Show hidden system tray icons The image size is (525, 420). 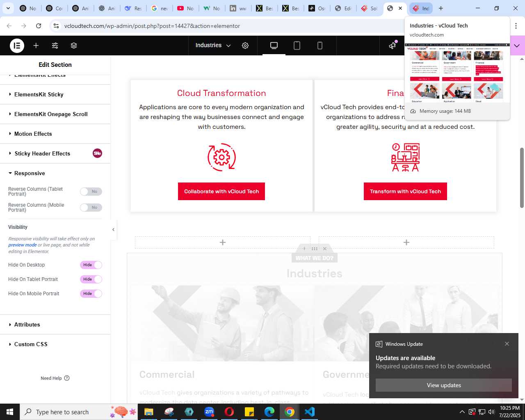pyautogui.click(x=462, y=412)
